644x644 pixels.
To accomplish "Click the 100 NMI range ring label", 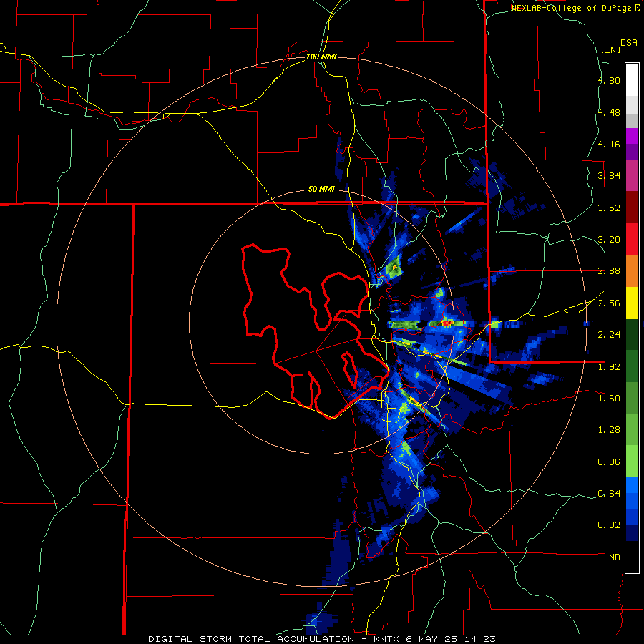I will pyautogui.click(x=321, y=57).
